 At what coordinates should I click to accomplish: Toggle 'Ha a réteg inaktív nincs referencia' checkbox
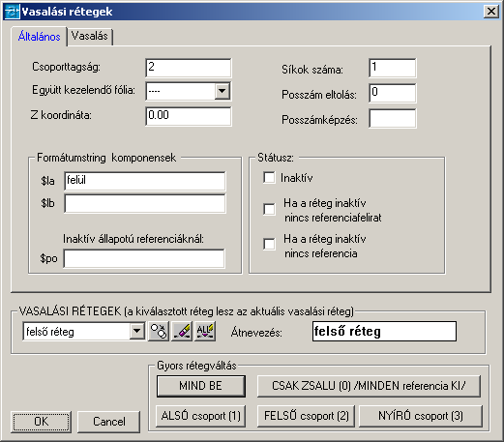click(269, 244)
